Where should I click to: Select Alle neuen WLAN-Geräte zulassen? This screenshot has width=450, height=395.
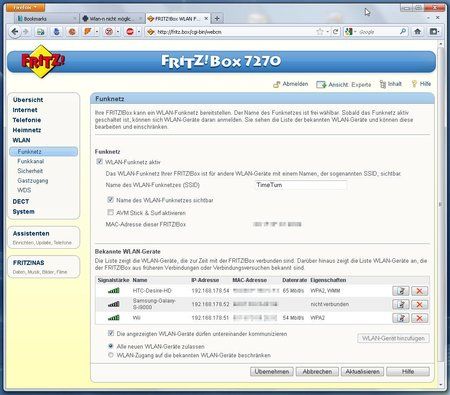tap(111, 346)
